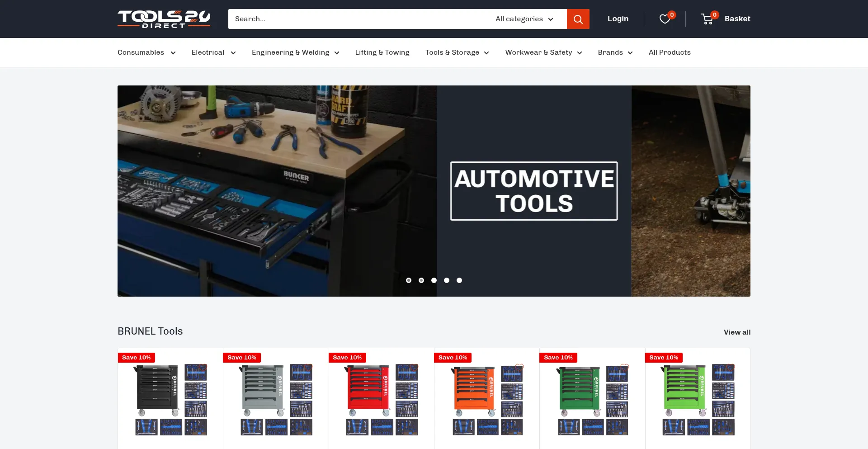Viewport: 868px width, 449px height.
Task: Add lime green Brunel cabinet to wishlist
Action: click(x=730, y=367)
